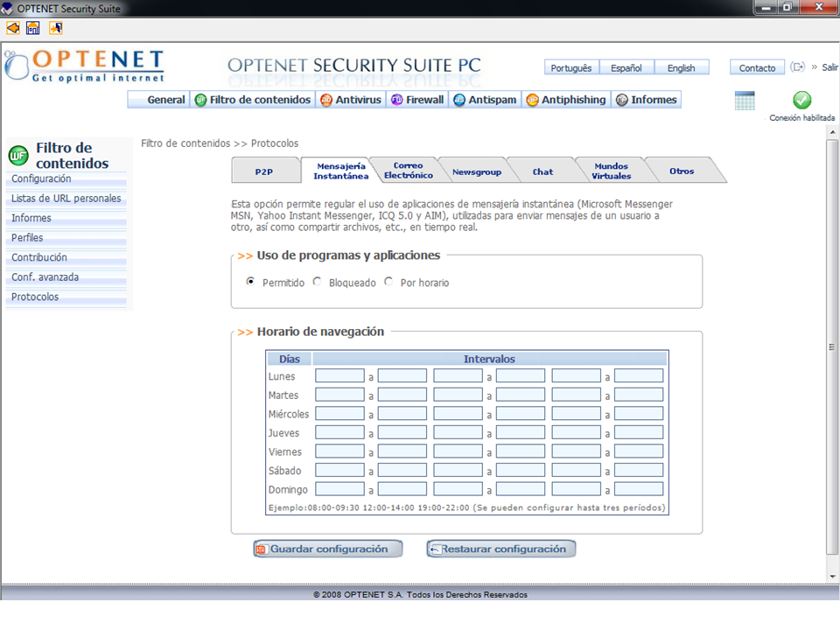Open the Antivirus menu
840x630 pixels.
tap(351, 100)
